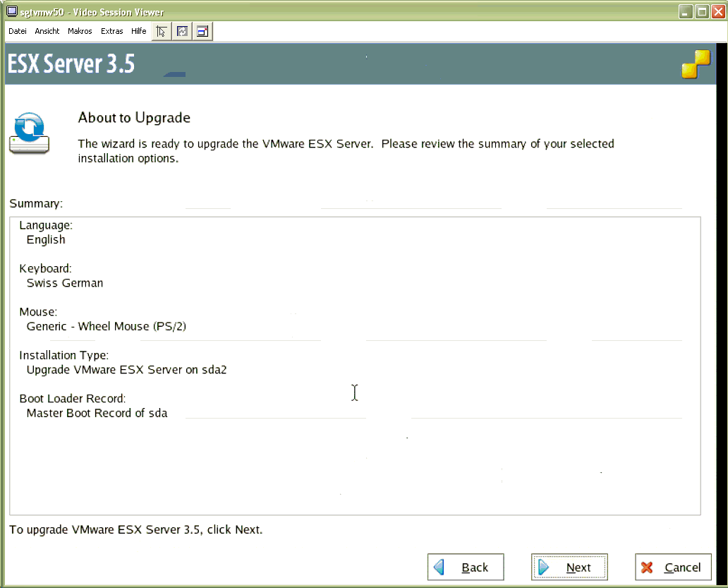
Task: Minimize the Video Session Viewer window
Action: click(685, 11)
